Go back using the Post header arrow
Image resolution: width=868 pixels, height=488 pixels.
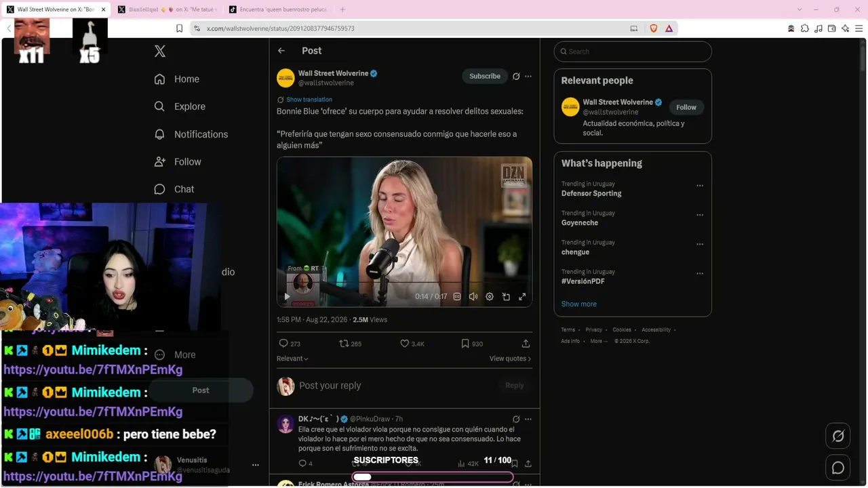(281, 51)
